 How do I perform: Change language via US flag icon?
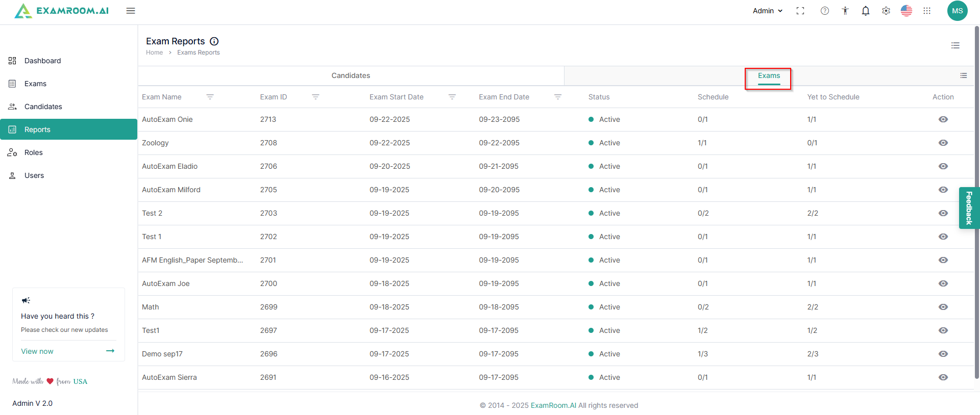pos(906,11)
